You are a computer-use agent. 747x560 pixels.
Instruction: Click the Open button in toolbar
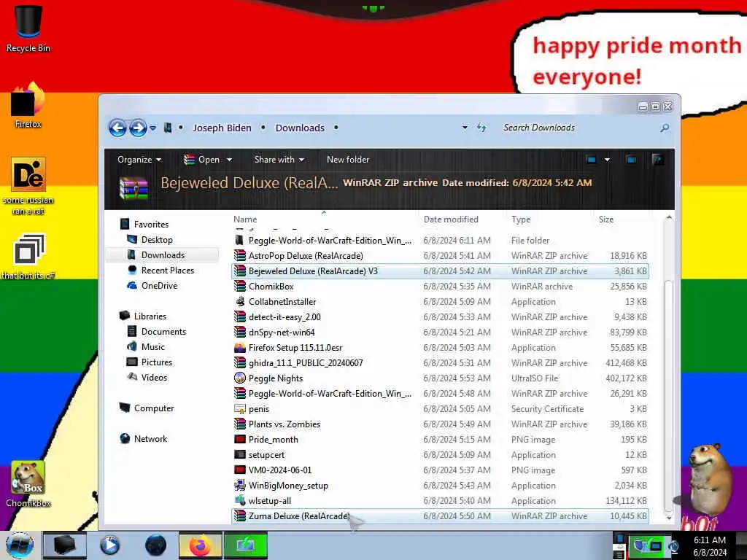(x=202, y=160)
